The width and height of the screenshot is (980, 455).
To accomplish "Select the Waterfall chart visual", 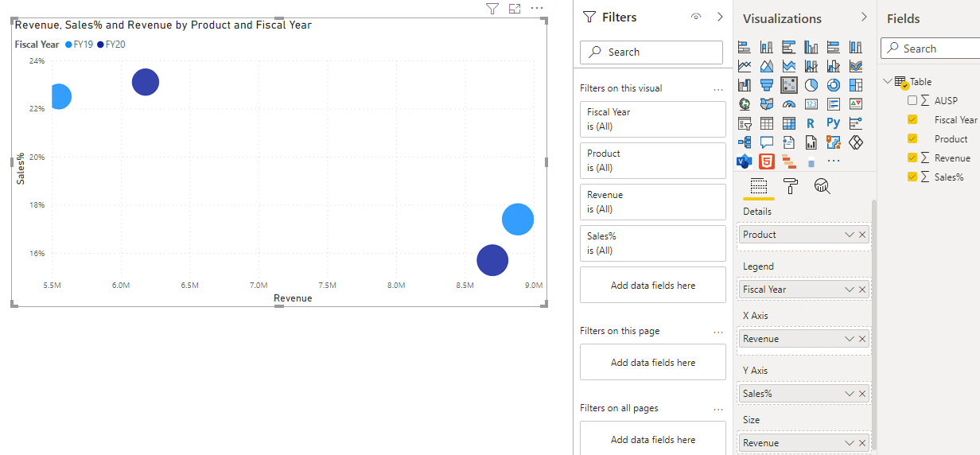I will pos(745,85).
